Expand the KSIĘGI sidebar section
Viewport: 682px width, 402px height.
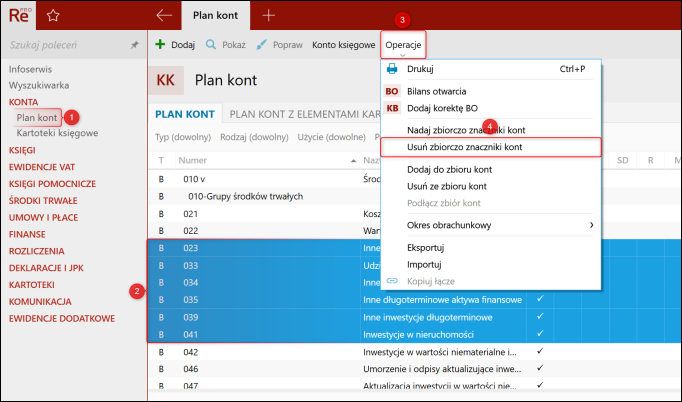[x=22, y=150]
